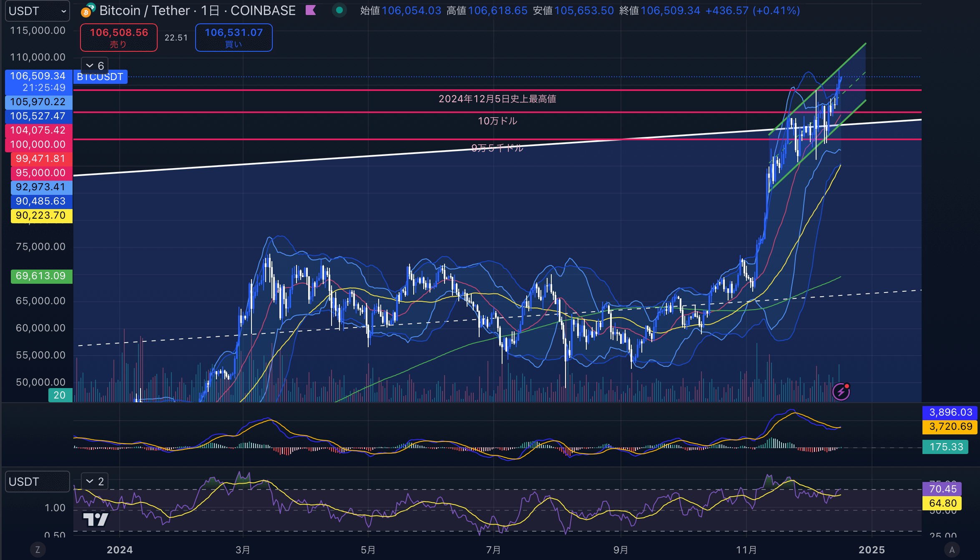Click the 9月 time axis label
Image resolution: width=980 pixels, height=560 pixels.
point(621,550)
